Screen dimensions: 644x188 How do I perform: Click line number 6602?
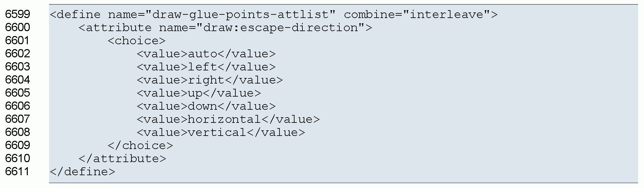point(18,54)
